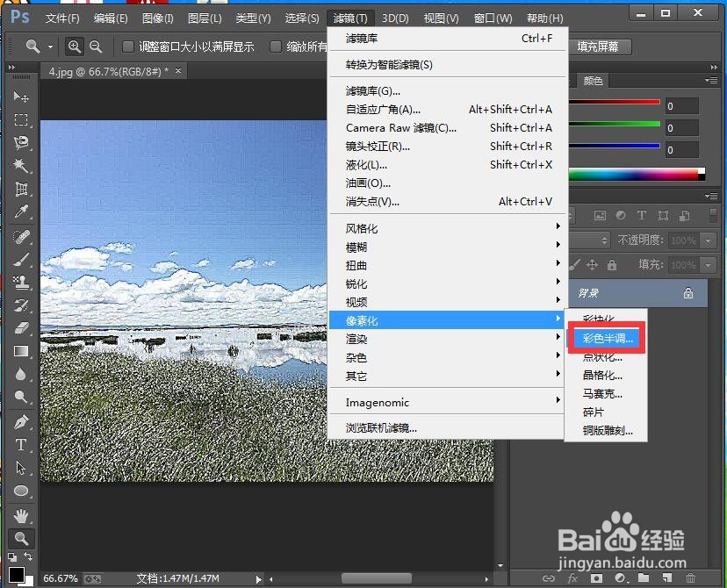727x588 pixels.
Task: Open the 填充 fill percentage dropdown
Action: [x=708, y=264]
